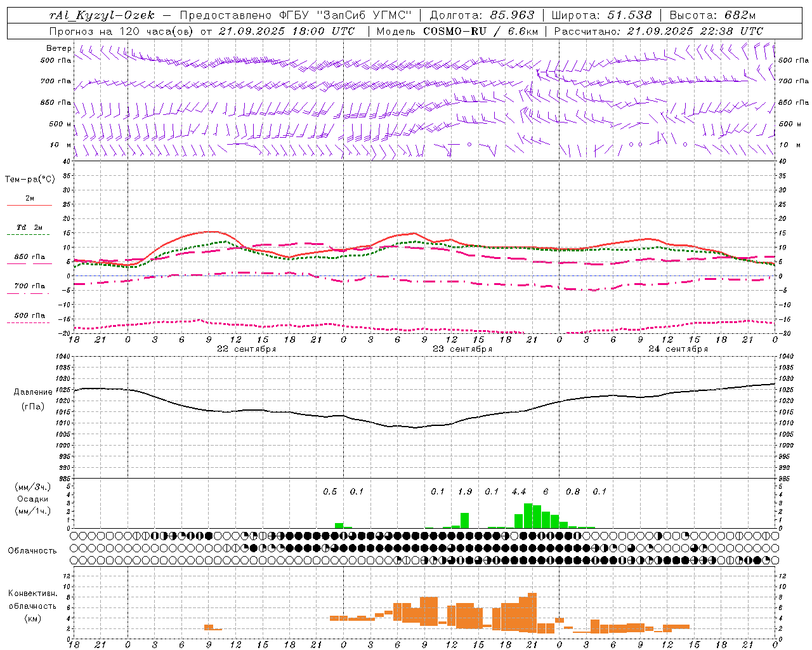812x650 pixels.
Task: Click the Облачность cloud cover label
Action: pyautogui.click(x=32, y=551)
